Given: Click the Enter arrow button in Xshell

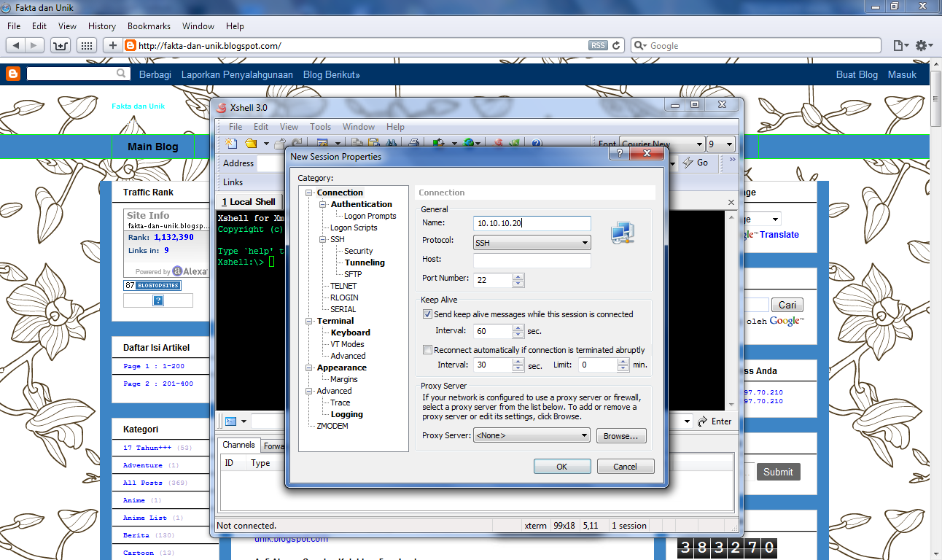Looking at the screenshot, I should coord(715,421).
